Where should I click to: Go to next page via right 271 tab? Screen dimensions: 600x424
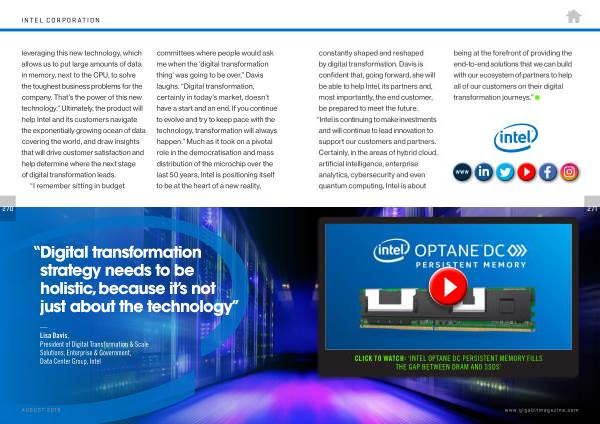click(592, 209)
